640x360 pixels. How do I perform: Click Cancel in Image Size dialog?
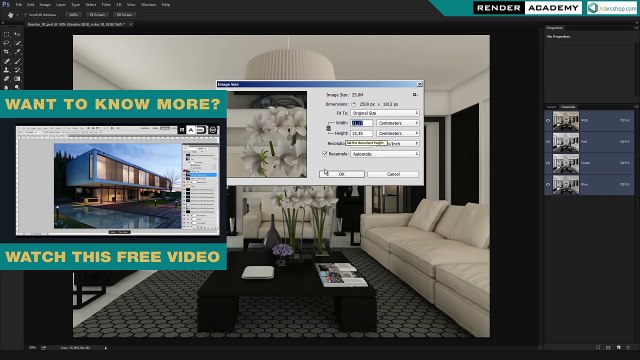pyautogui.click(x=393, y=174)
